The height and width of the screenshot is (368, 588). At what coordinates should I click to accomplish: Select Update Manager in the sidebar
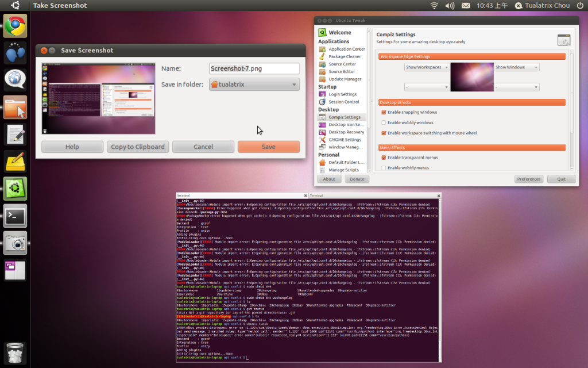click(x=342, y=79)
